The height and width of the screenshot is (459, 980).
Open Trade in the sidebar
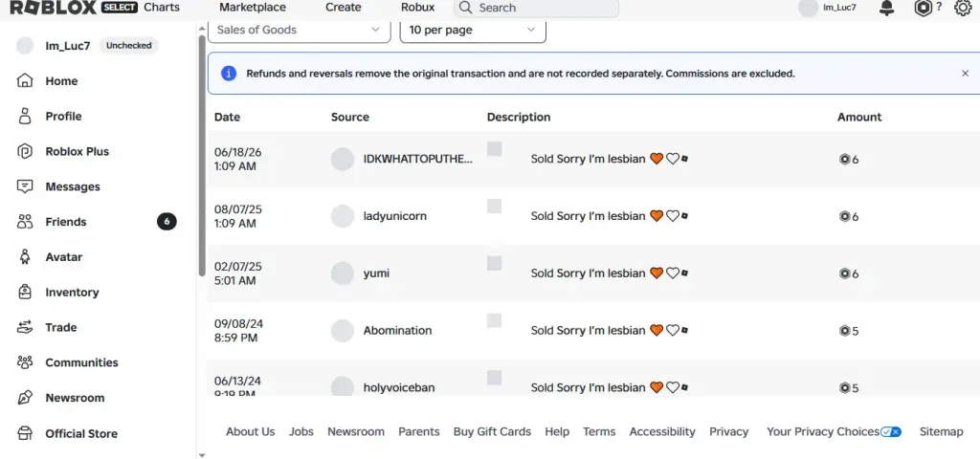coord(60,327)
